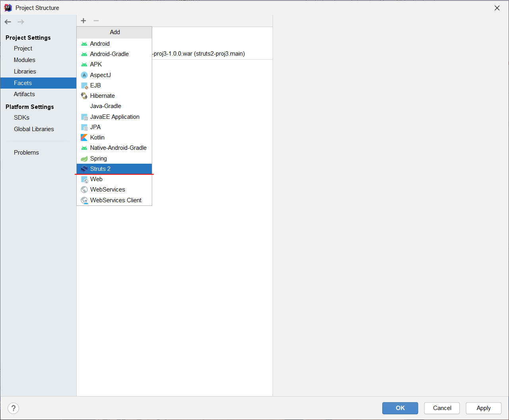
Task: Select JPA from the Add list
Action: pos(114,127)
